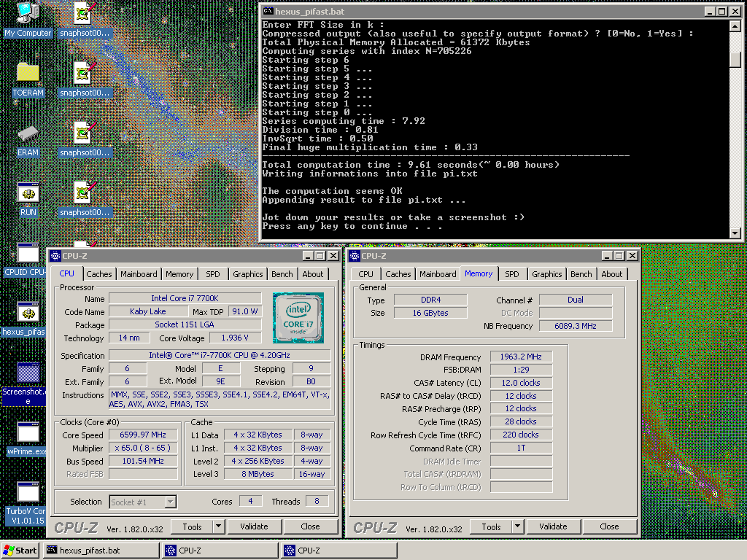Screen dimensions: 747x560
Task: Click the memory Size 16 GBytes value
Action: tap(430, 313)
